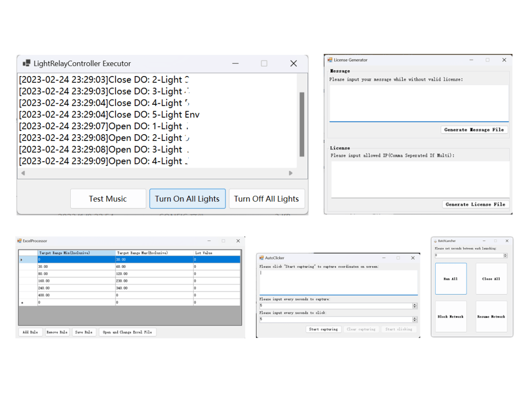Click the message text box in License Generator
Image resolution: width=532 pixels, height=399 pixels.
pos(419,103)
